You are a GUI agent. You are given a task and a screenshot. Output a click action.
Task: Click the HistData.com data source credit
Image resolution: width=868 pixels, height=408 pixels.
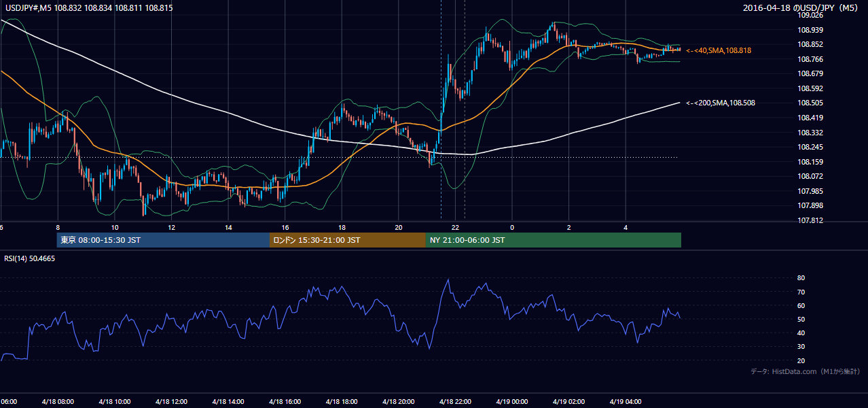point(806,371)
